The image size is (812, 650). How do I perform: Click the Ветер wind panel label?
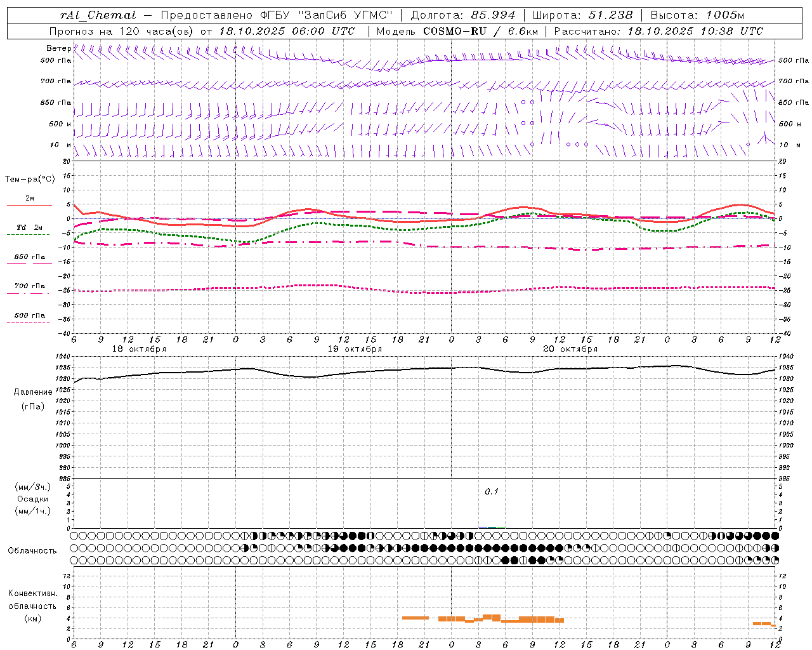point(58,48)
